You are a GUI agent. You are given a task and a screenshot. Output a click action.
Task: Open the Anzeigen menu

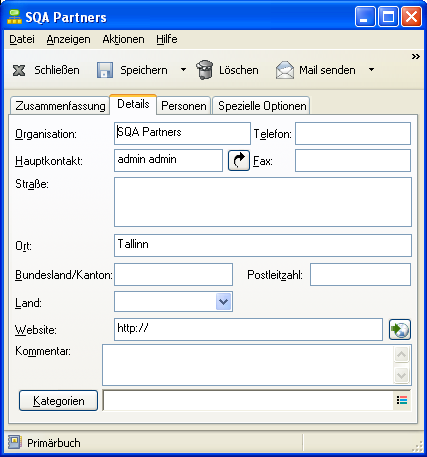[68, 39]
